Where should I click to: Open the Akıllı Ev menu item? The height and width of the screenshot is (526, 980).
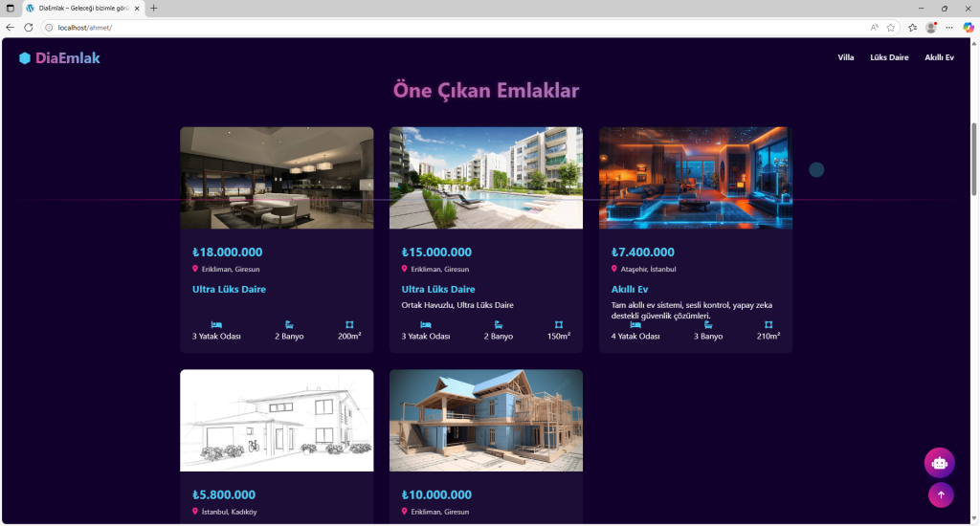point(940,57)
